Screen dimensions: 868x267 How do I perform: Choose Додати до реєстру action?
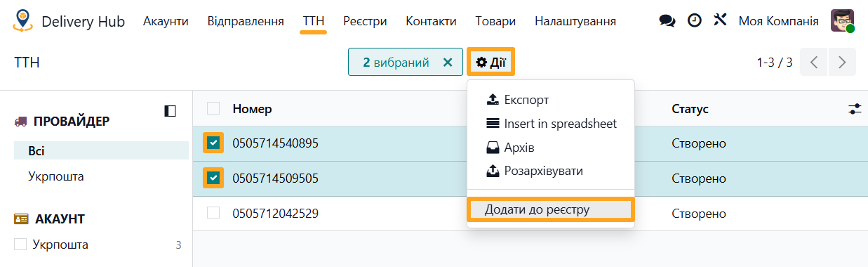pyautogui.click(x=551, y=209)
